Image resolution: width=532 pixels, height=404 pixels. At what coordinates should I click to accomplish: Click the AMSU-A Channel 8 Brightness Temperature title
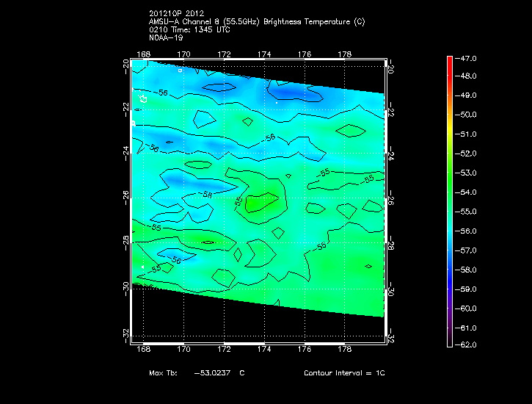256,22
